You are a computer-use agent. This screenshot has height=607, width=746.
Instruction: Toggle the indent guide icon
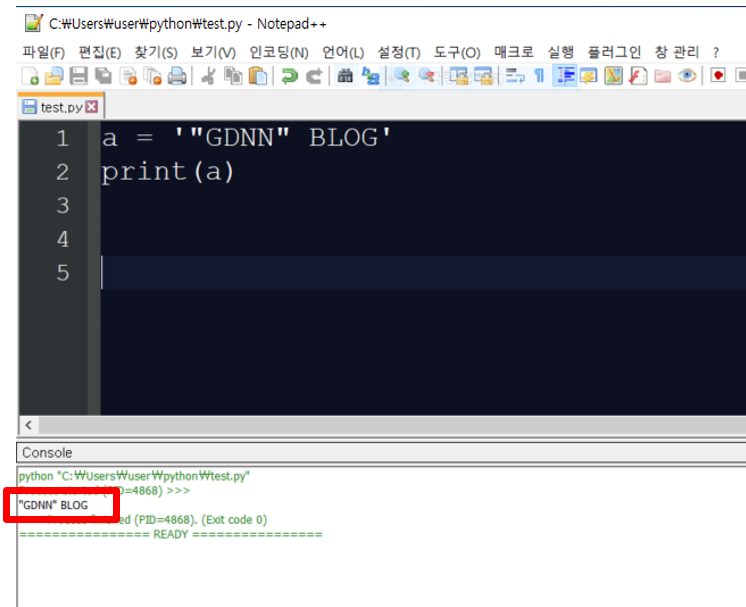[565, 76]
